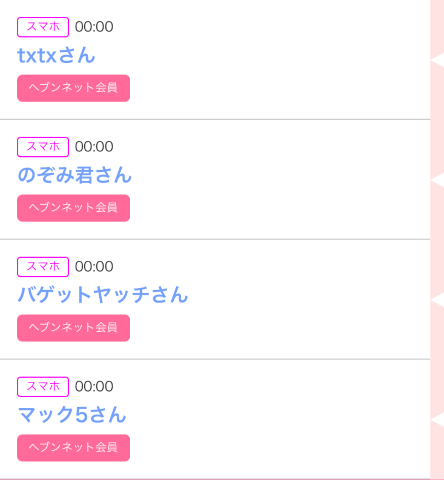444x480 pixels.
Task: Open バゲットヤッチさん user profile link
Action: (x=103, y=295)
